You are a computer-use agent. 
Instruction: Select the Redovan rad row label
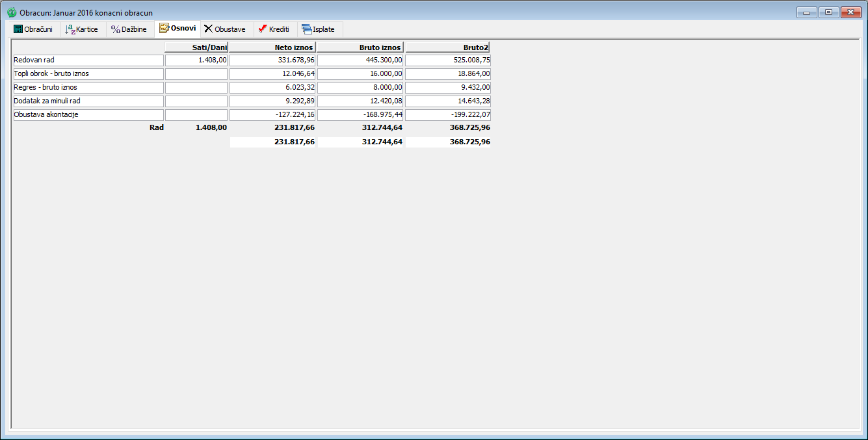click(88, 60)
